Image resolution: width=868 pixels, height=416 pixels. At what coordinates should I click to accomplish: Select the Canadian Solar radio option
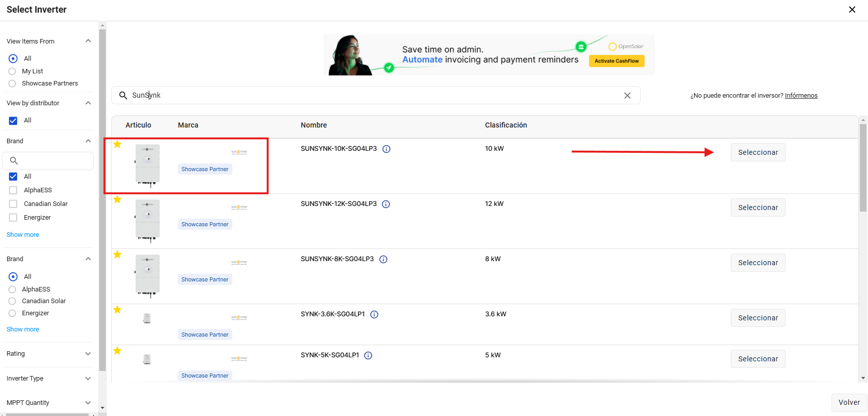pyautogui.click(x=12, y=301)
